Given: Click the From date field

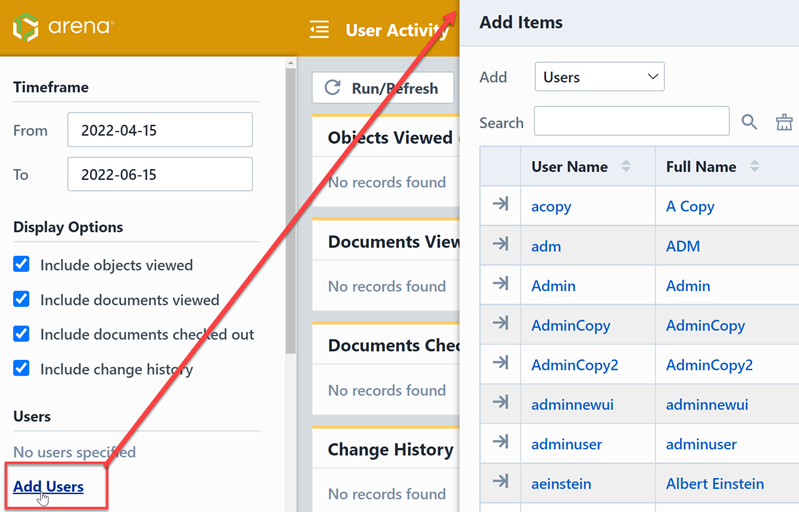Looking at the screenshot, I should 160,130.
